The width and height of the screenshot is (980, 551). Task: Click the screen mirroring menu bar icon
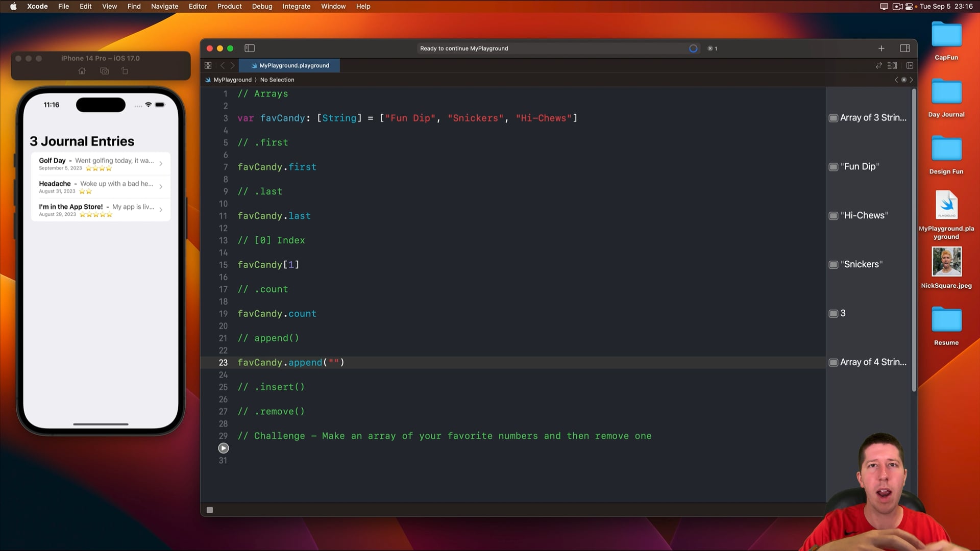884,6
